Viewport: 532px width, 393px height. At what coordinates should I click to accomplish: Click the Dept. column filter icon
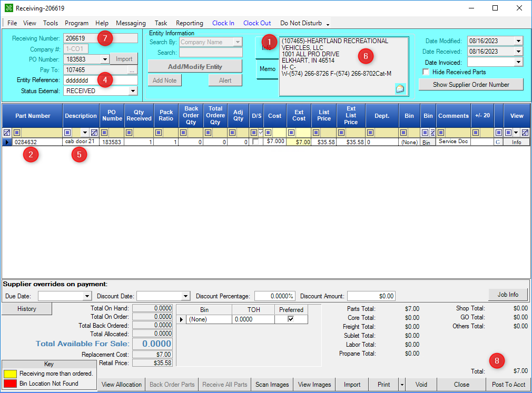pyautogui.click(x=370, y=133)
